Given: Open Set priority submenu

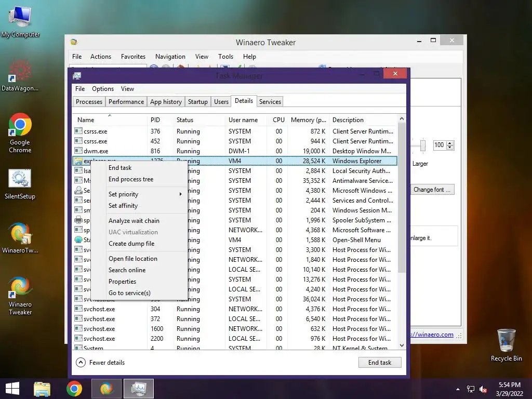Looking at the screenshot, I should [145, 194].
